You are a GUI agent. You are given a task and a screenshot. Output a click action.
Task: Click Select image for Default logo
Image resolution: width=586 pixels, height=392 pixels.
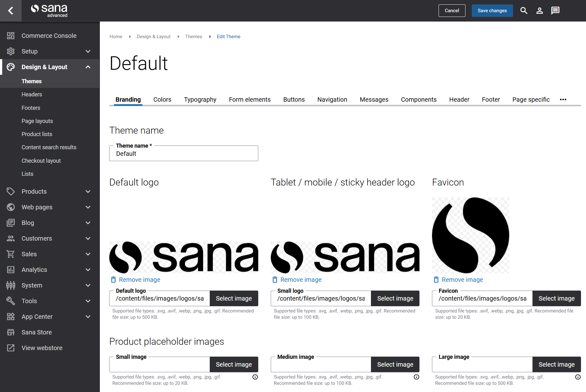[234, 298]
